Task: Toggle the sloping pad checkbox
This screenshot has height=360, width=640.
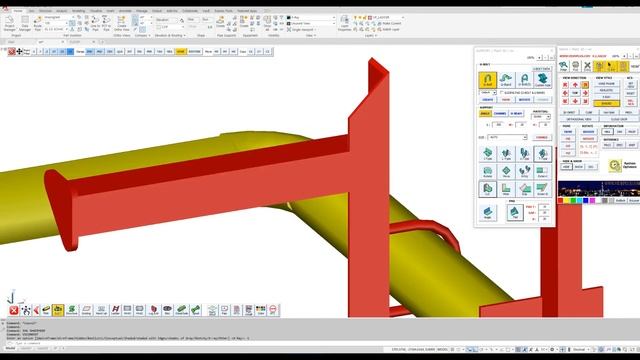Action: (x=502, y=93)
